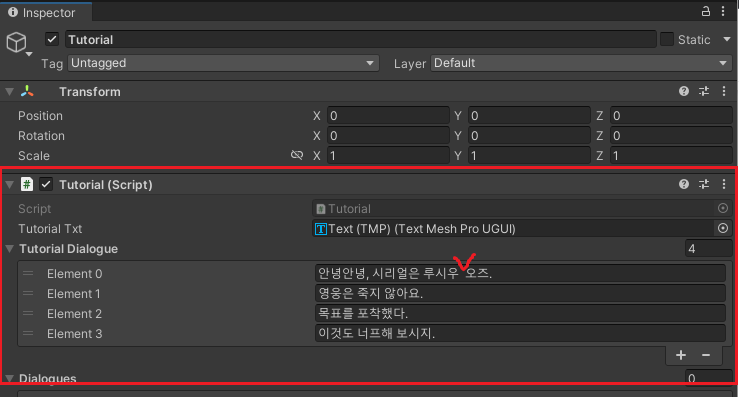This screenshot has height=397, width=739.
Task: Grab Element 0 reorder handle
Action: click(x=28, y=273)
